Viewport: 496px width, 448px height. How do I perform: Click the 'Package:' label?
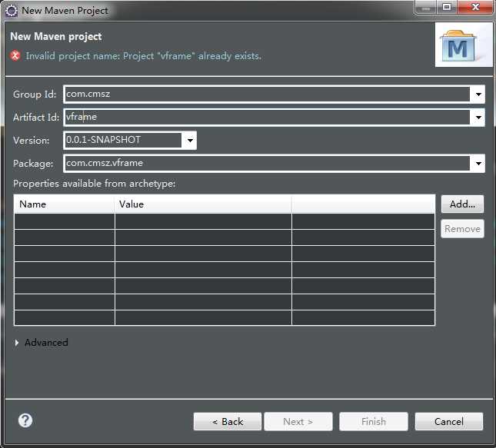tap(33, 164)
